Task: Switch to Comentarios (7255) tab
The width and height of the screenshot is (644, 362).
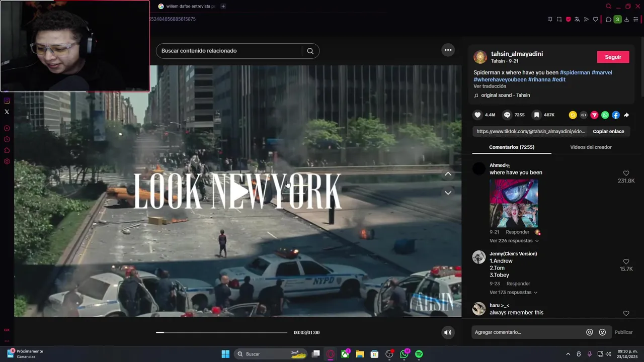Action: 512,147
